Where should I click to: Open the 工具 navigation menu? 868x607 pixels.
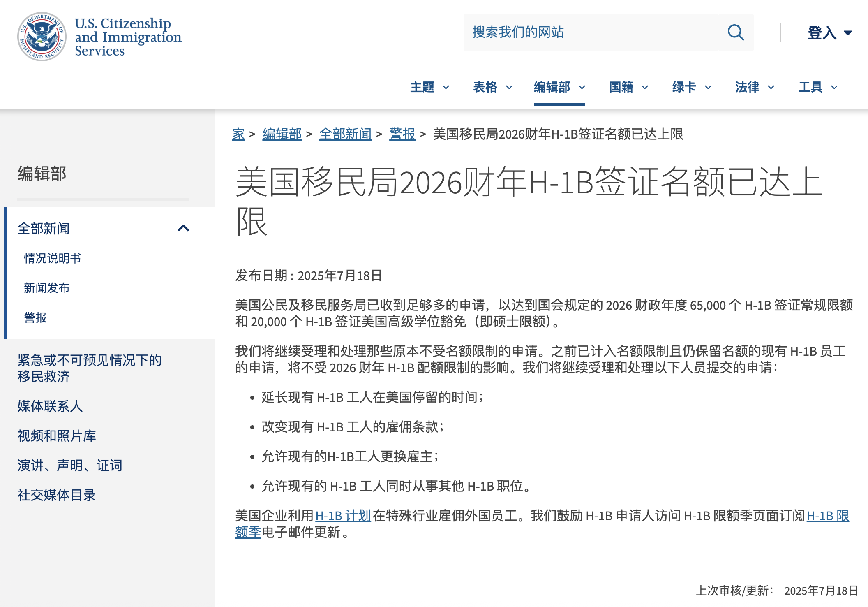(x=818, y=87)
